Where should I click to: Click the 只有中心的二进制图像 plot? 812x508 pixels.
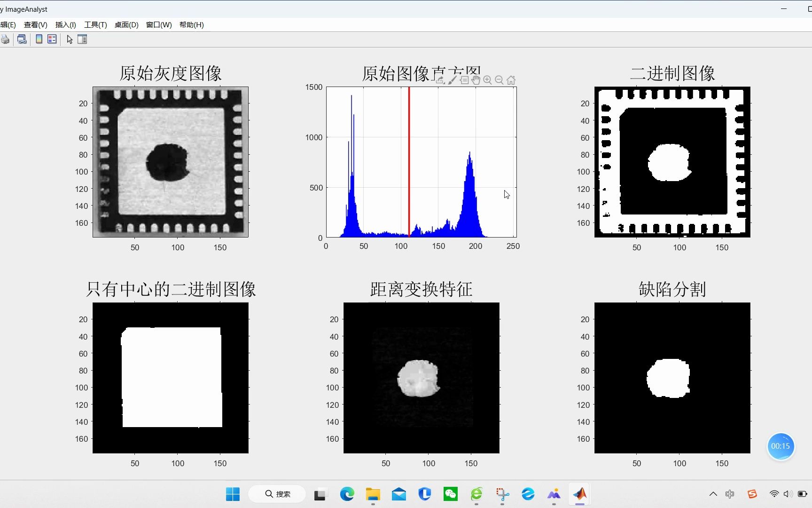pos(171,378)
